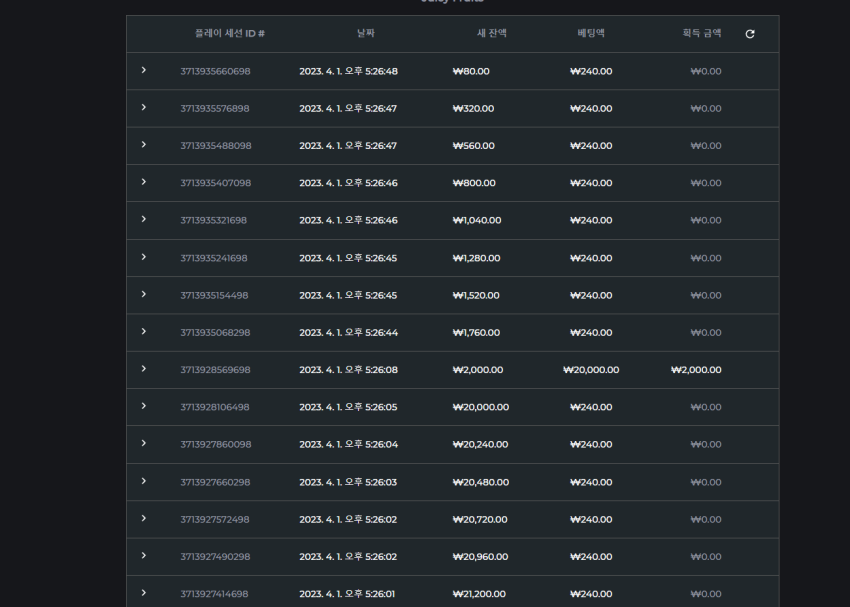Expand row for session 3713935407098

click(144, 182)
